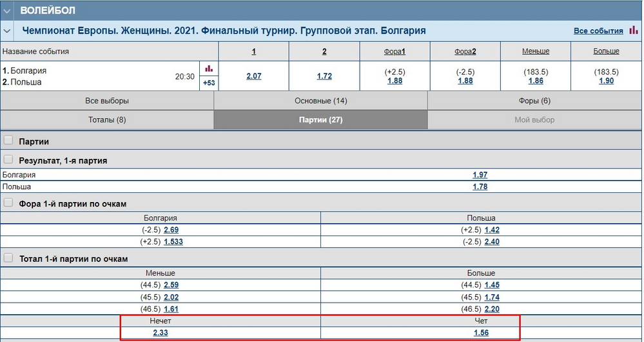Show the Все выборы tab
644x342 pixels.
point(107,101)
